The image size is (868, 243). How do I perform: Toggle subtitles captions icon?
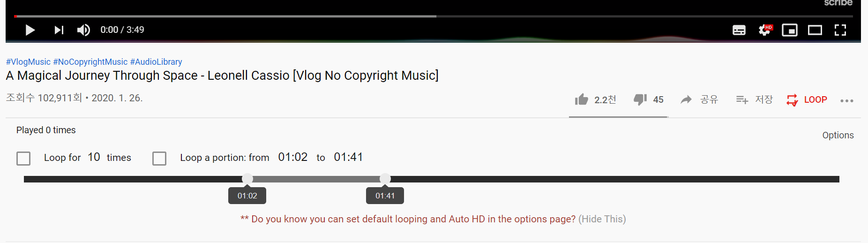pos(739,30)
